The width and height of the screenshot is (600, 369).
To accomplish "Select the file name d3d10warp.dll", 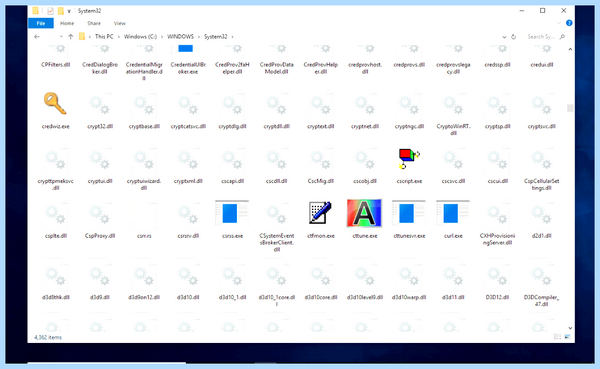I will [409, 297].
